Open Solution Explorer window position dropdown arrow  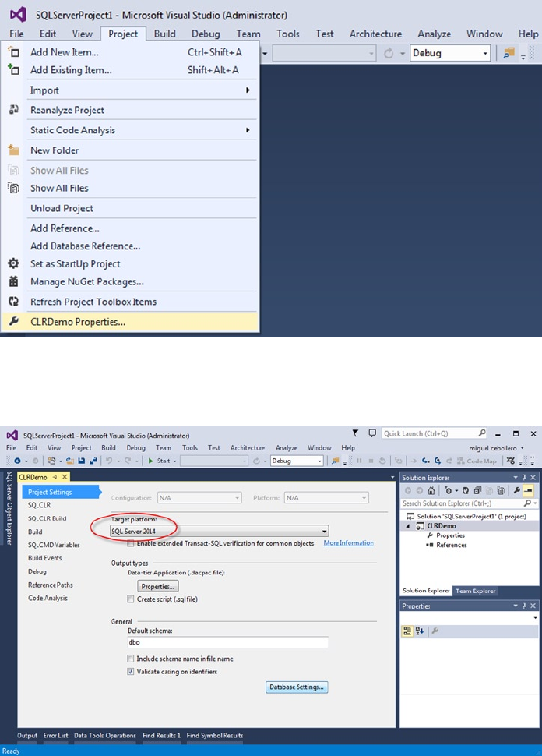coord(516,477)
